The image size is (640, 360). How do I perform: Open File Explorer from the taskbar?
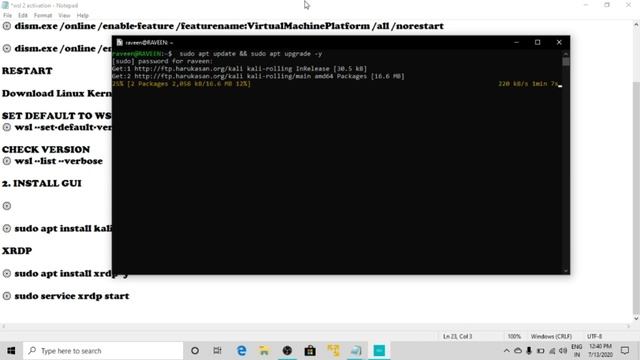click(x=264, y=351)
